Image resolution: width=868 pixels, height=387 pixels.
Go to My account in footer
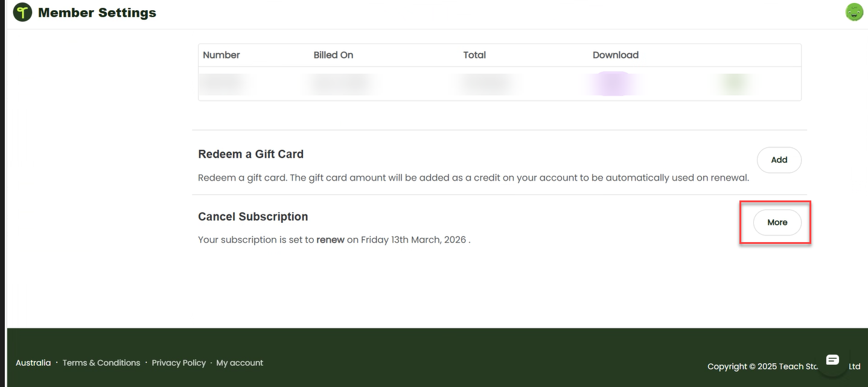click(240, 363)
